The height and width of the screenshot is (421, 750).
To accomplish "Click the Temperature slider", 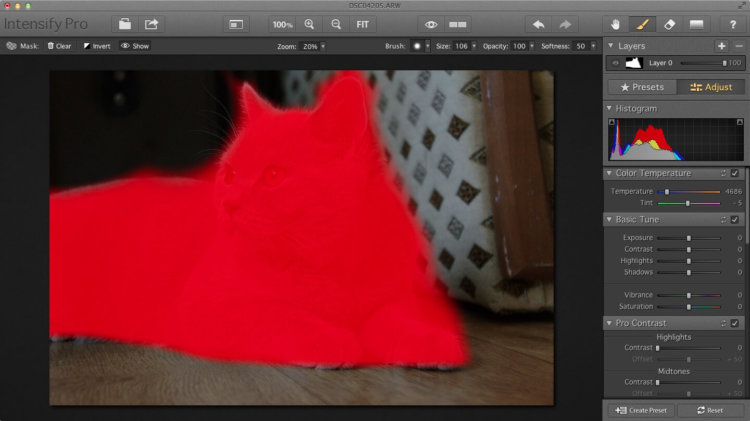I will coord(689,191).
